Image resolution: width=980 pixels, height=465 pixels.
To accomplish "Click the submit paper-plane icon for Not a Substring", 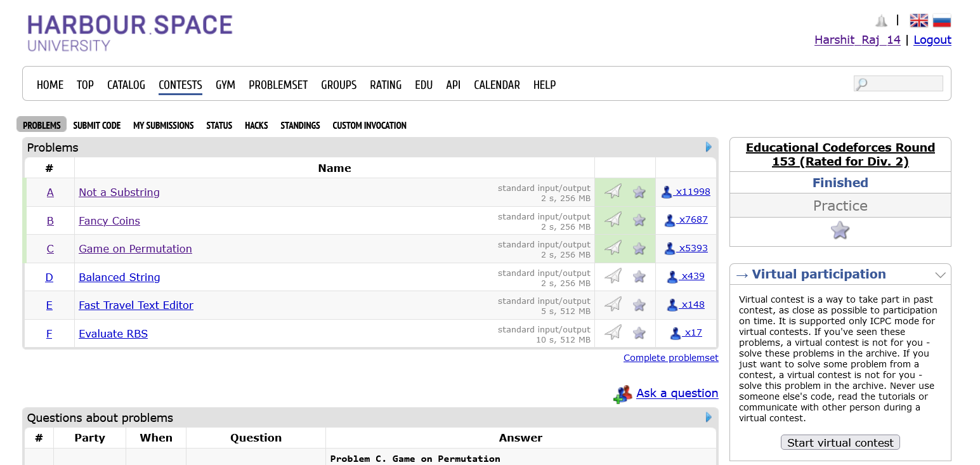I will pos(613,192).
